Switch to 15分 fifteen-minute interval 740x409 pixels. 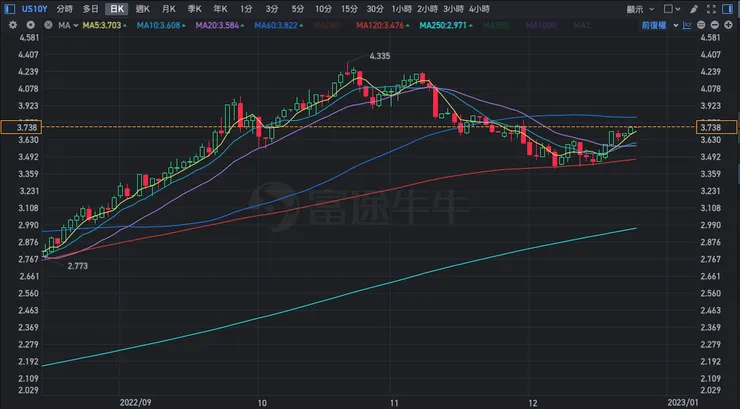pyautogui.click(x=349, y=9)
